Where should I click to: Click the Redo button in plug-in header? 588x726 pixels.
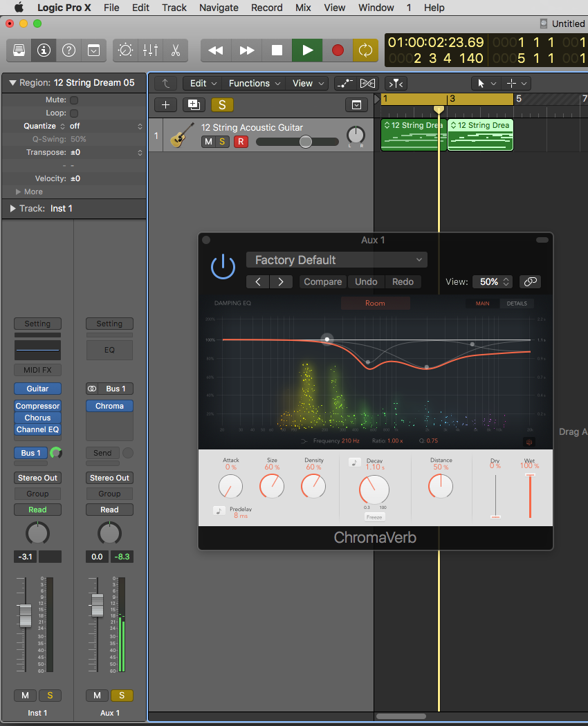point(403,282)
